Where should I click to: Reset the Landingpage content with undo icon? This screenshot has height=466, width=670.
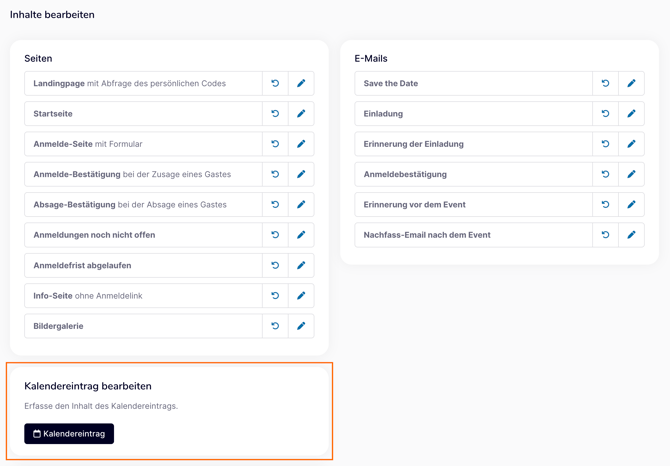pos(275,84)
